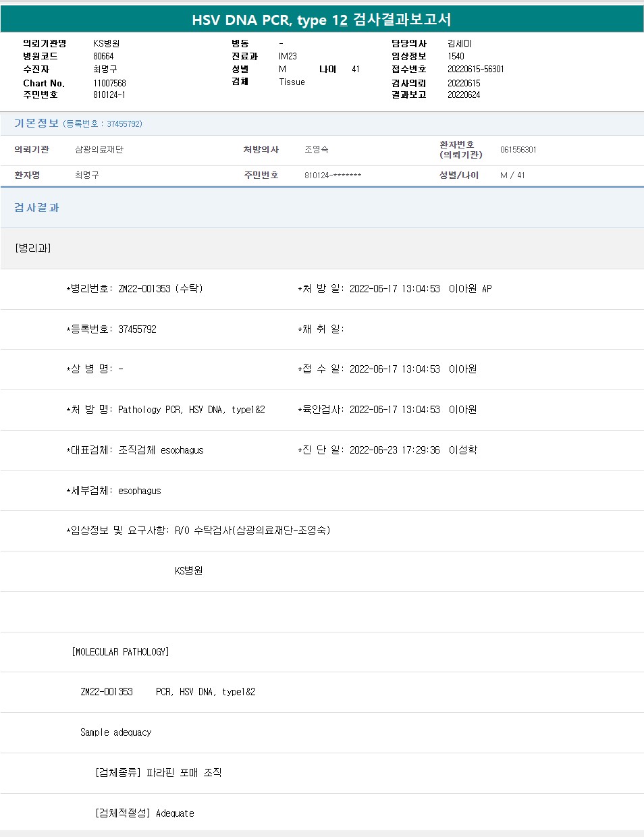
Task: Select the 기본정보 section header
Action: pyautogui.click(x=36, y=123)
